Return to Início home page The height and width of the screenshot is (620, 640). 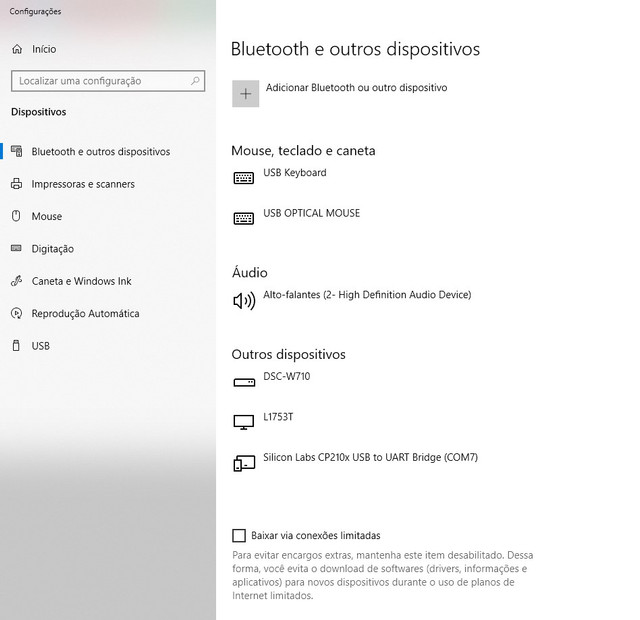[43, 49]
